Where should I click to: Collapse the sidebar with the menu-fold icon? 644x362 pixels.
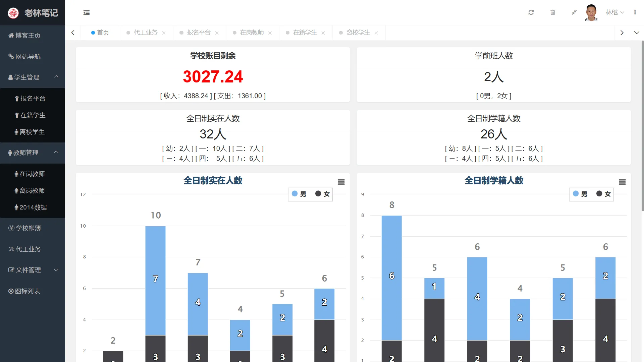point(87,13)
